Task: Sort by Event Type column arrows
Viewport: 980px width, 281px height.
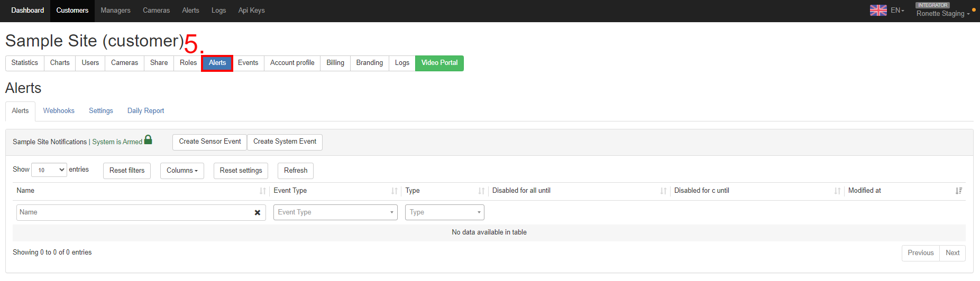Action: pos(395,191)
